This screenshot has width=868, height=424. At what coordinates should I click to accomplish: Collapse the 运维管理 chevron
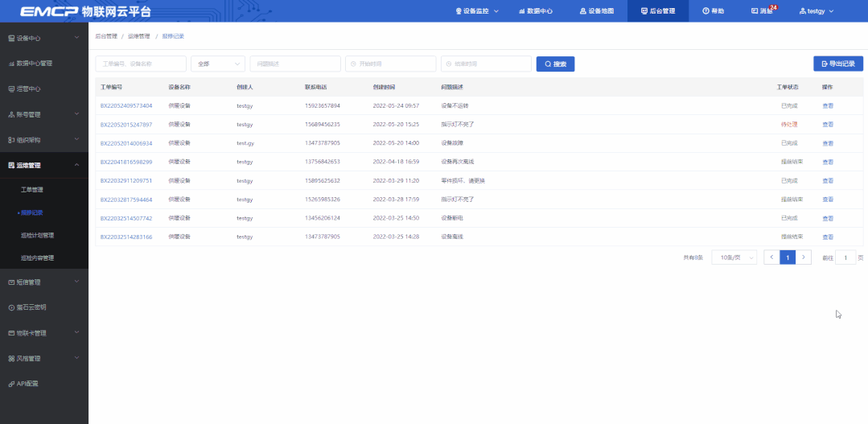(x=77, y=165)
